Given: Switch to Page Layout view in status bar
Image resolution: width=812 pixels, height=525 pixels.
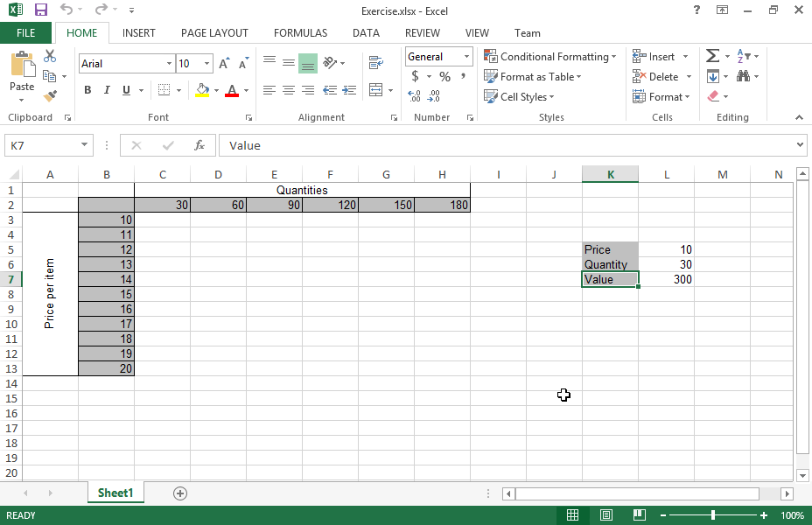Looking at the screenshot, I should (606, 515).
